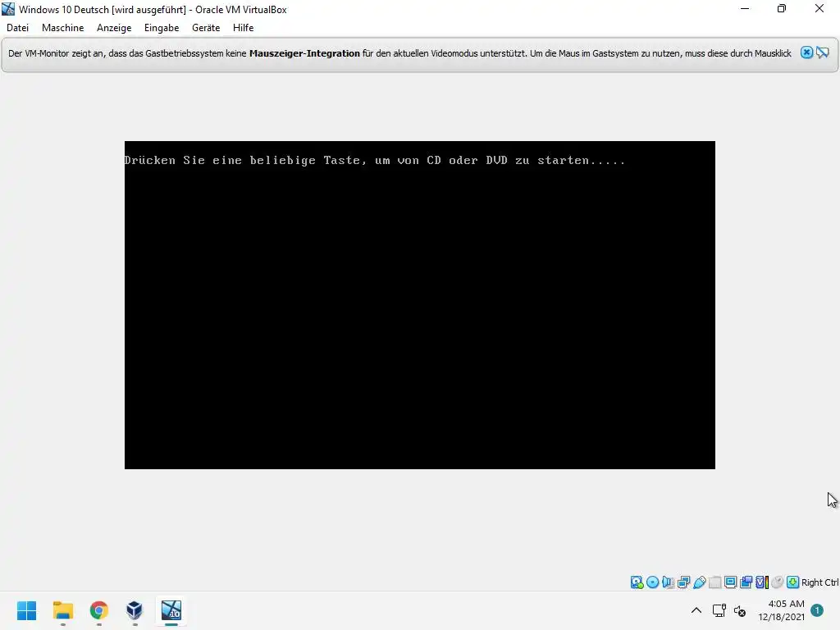Open the Hilfe menu
The image size is (840, 630).
pyautogui.click(x=243, y=28)
